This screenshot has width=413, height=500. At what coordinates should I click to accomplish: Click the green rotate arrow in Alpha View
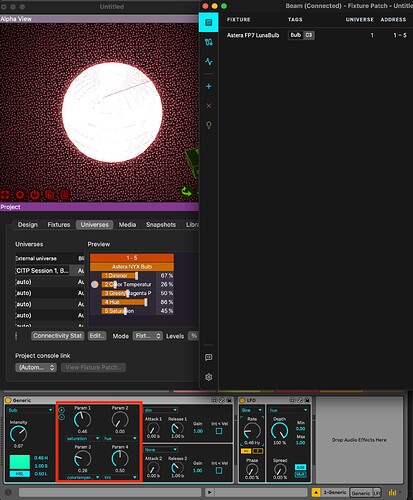tap(186, 191)
